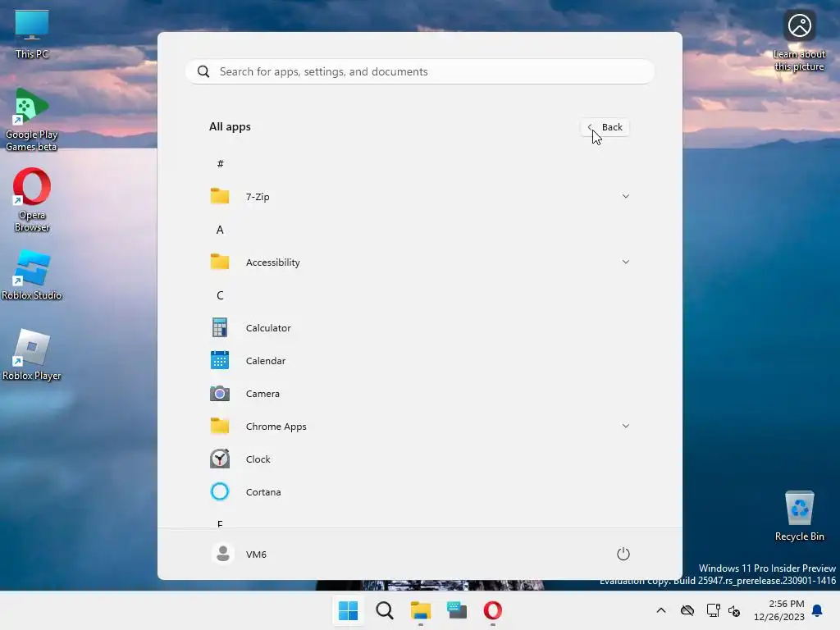The height and width of the screenshot is (630, 840).
Task: Click the Windows Start button on taskbar
Action: (x=348, y=610)
